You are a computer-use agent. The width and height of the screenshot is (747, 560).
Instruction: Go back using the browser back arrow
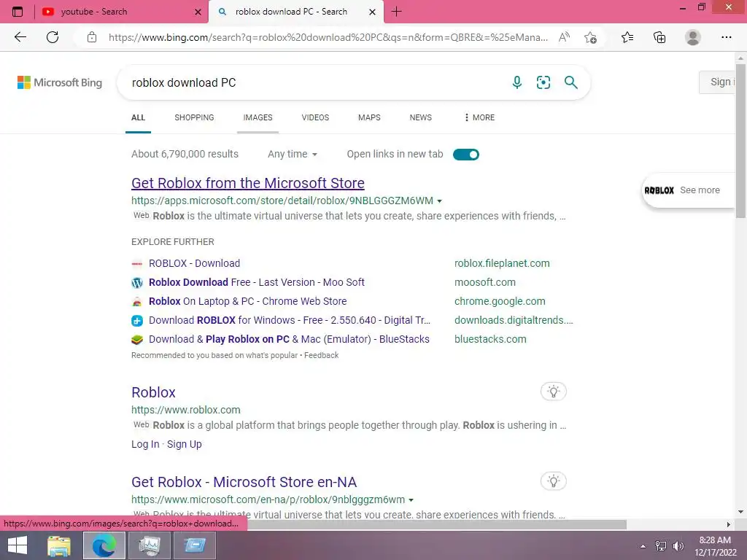(x=20, y=37)
